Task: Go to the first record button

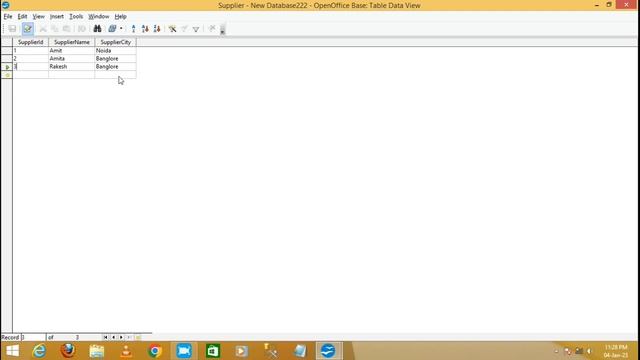Action: click(x=106, y=337)
